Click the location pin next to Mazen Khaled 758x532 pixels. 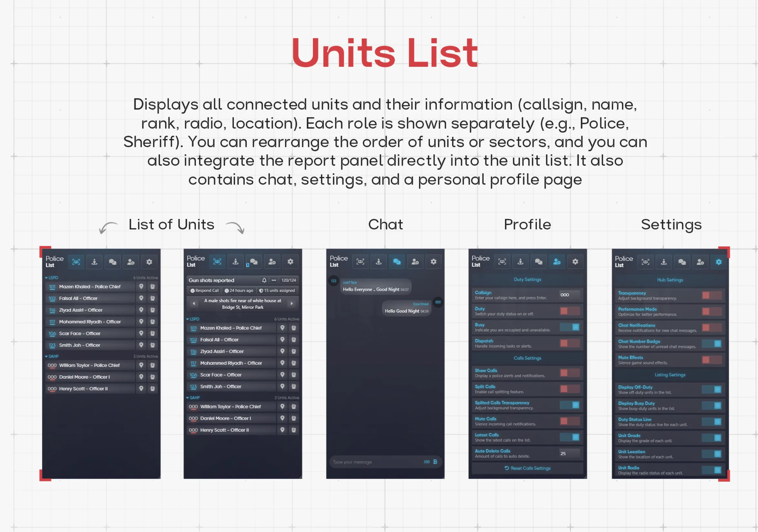click(x=141, y=286)
